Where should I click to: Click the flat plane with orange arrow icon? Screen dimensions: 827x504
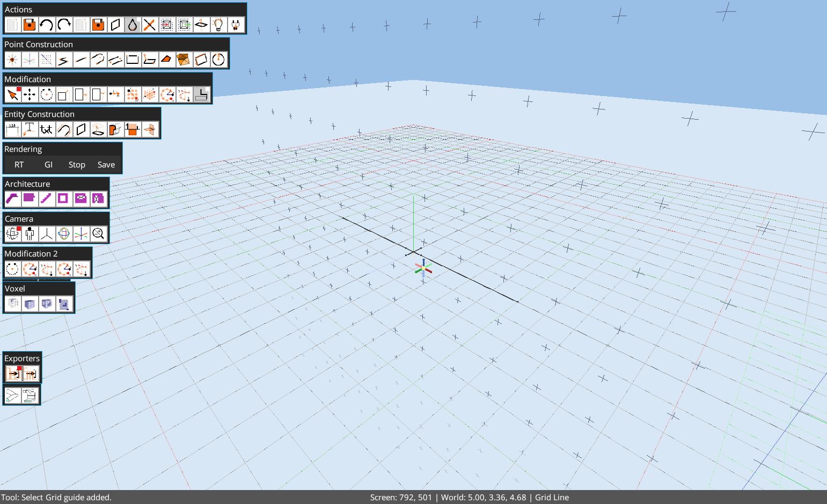coord(201,25)
